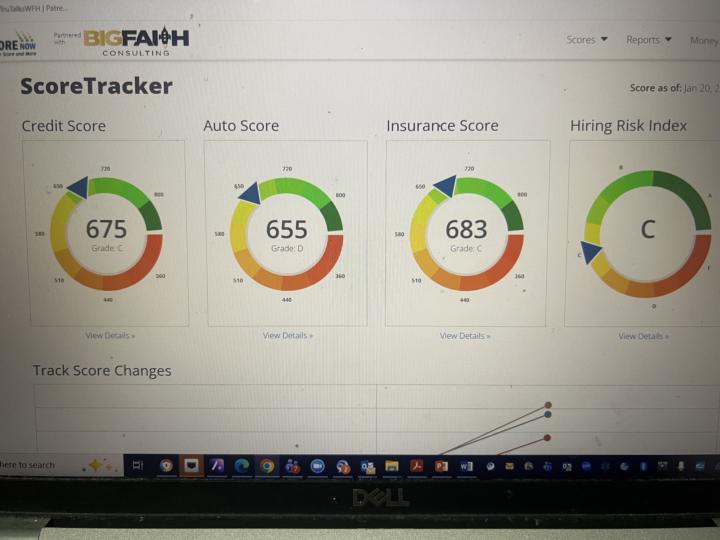Screen dimensions: 720x540
Task: Click the sparkle icon in the search box
Action: tap(96, 465)
